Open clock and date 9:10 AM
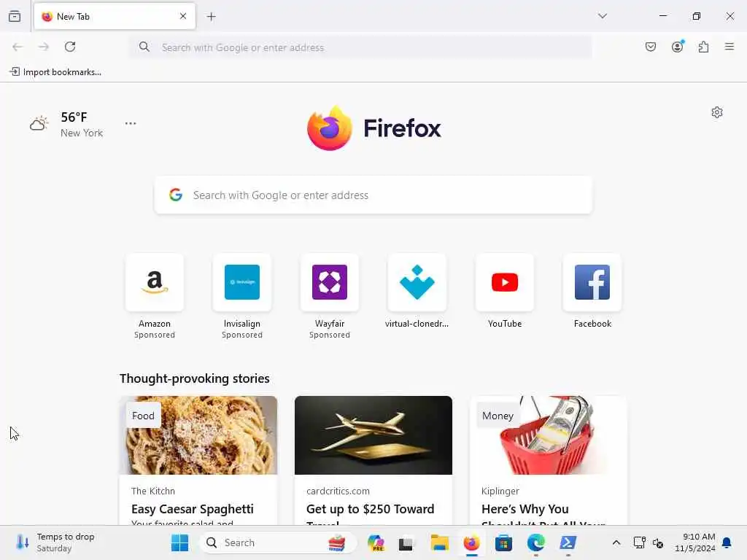 [695, 542]
